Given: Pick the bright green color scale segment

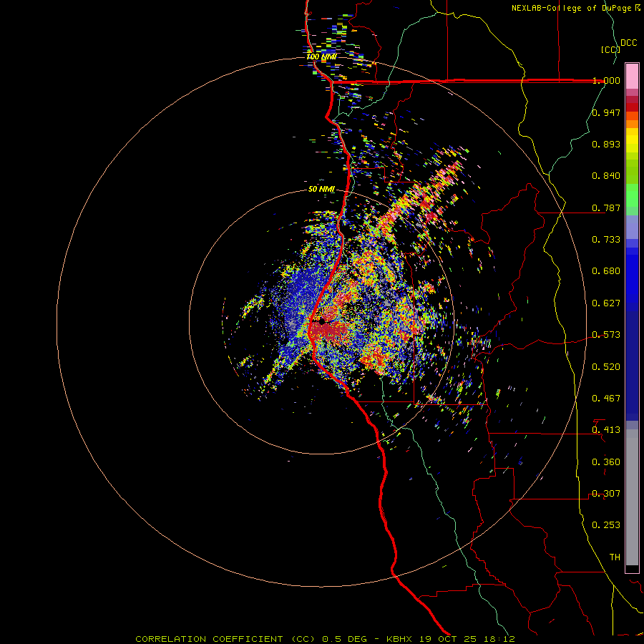Looking at the screenshot, I should 632,195.
